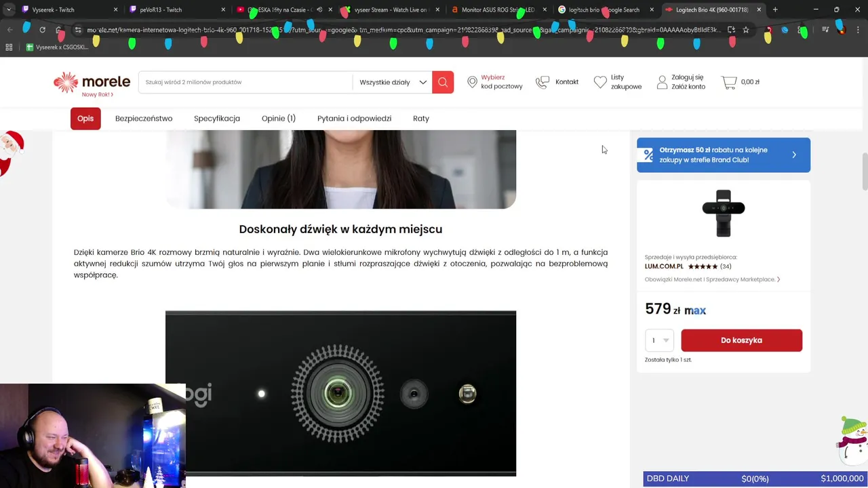Click the seller star rating (34)

tap(709, 266)
